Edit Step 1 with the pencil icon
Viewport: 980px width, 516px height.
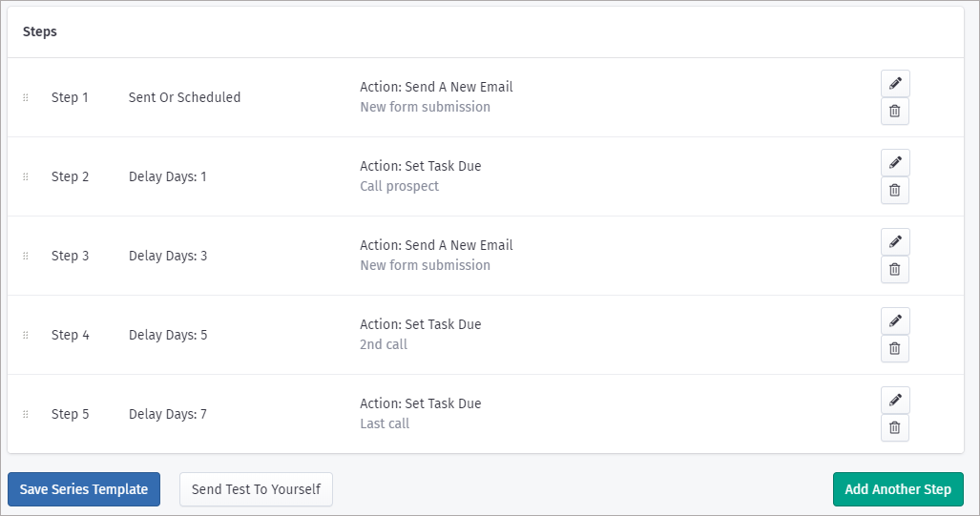[x=894, y=84]
